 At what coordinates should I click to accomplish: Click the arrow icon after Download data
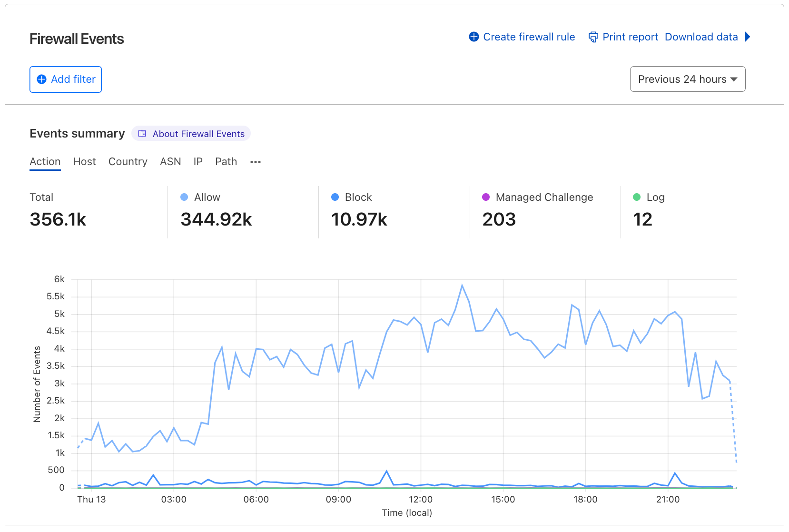pyautogui.click(x=748, y=37)
